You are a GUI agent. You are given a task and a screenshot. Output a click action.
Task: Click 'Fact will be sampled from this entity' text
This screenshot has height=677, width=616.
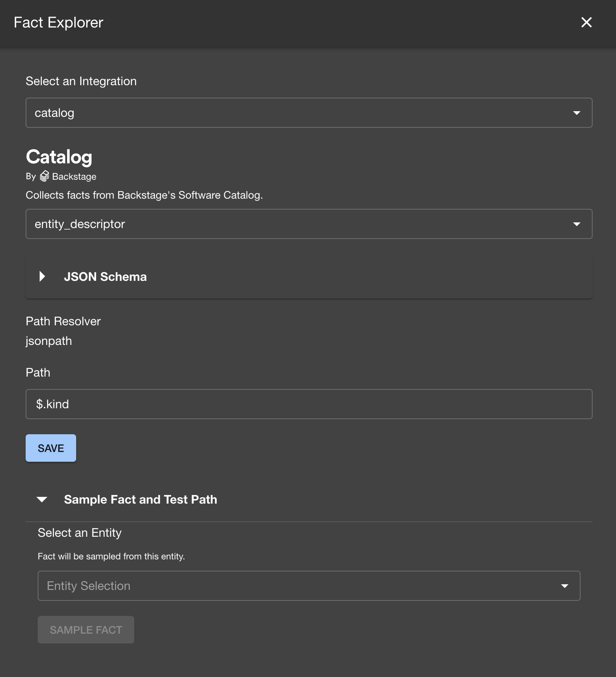[x=111, y=556]
